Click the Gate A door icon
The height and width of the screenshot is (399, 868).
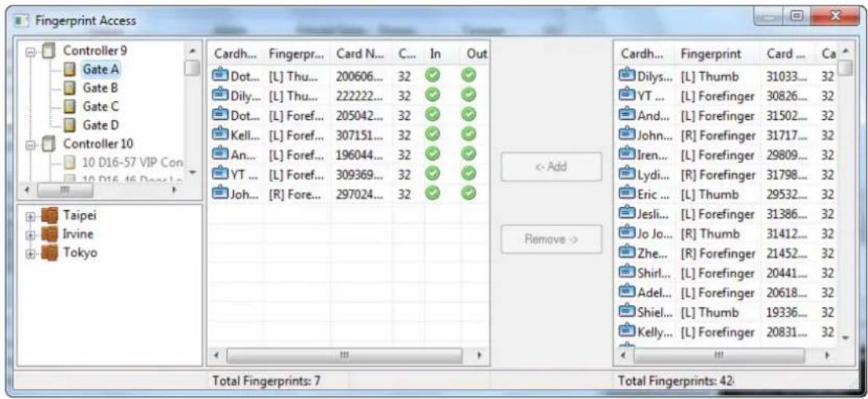(x=69, y=70)
